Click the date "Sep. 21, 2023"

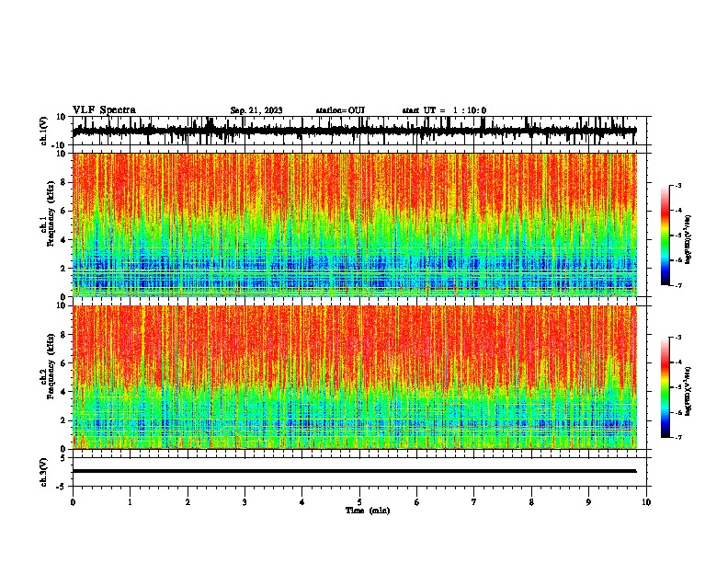(256, 110)
